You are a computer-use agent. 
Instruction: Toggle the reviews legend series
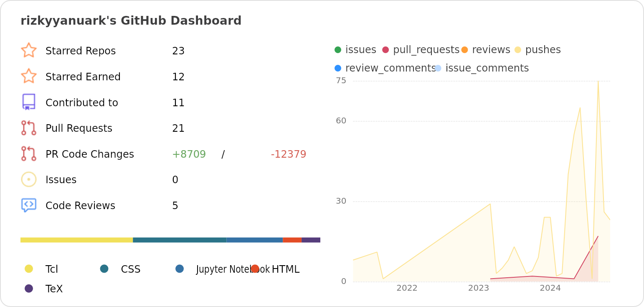coord(486,50)
